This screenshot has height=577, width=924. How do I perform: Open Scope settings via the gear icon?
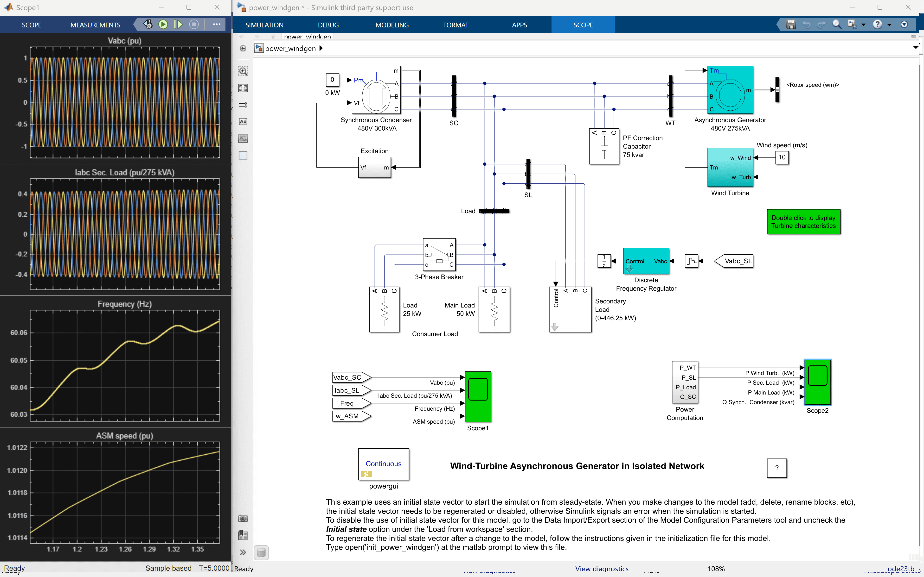coord(148,24)
